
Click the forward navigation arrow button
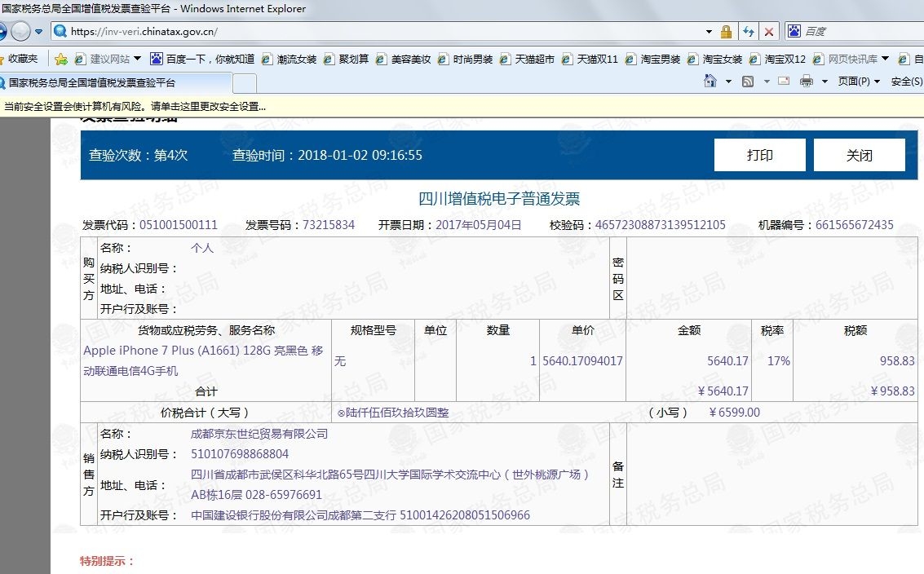coord(20,31)
